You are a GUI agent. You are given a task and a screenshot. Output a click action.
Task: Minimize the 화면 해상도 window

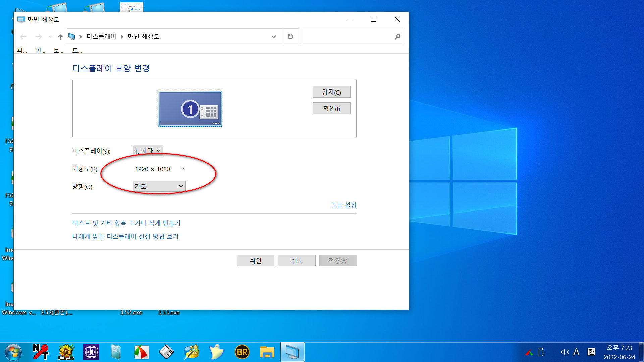pos(351,19)
